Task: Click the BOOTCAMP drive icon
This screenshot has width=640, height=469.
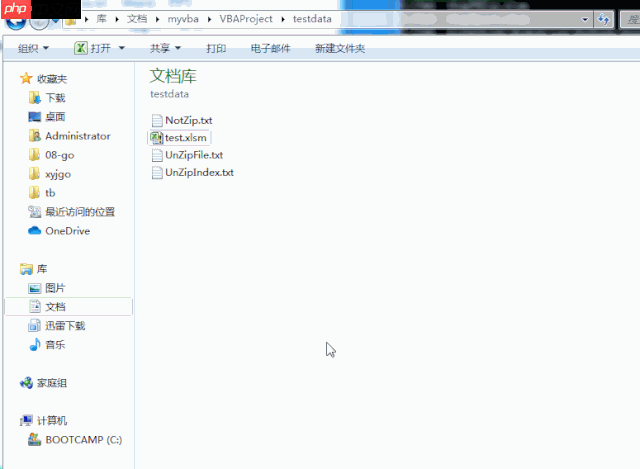Action: pyautogui.click(x=35, y=440)
